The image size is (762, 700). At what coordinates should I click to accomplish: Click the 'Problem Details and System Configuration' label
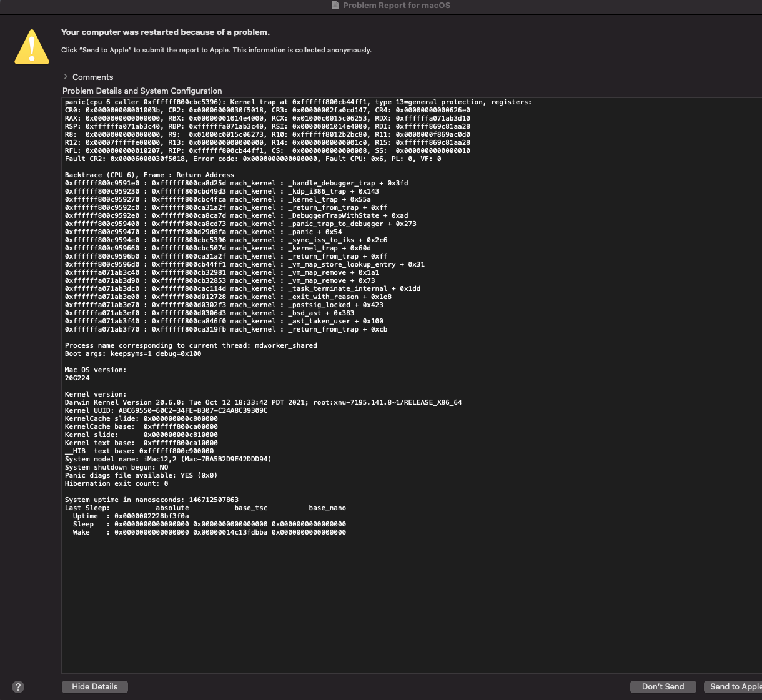[142, 91]
